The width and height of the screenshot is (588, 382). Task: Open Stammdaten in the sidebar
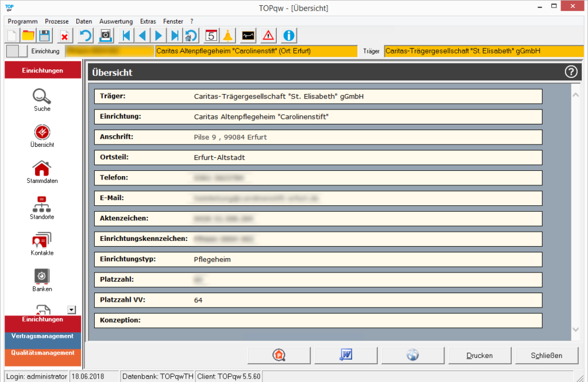[x=42, y=172]
